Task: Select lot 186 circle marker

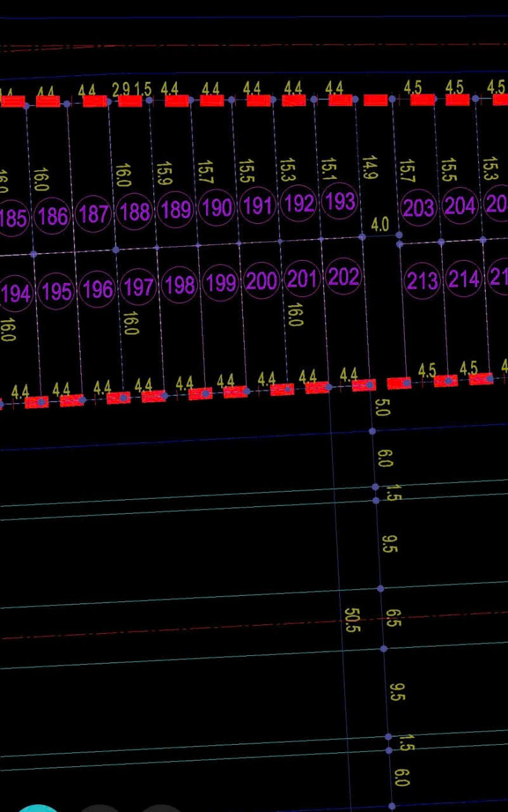Action: tap(53, 217)
